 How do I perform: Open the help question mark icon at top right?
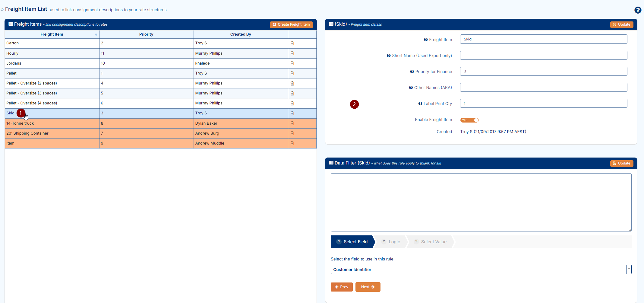pos(638,10)
